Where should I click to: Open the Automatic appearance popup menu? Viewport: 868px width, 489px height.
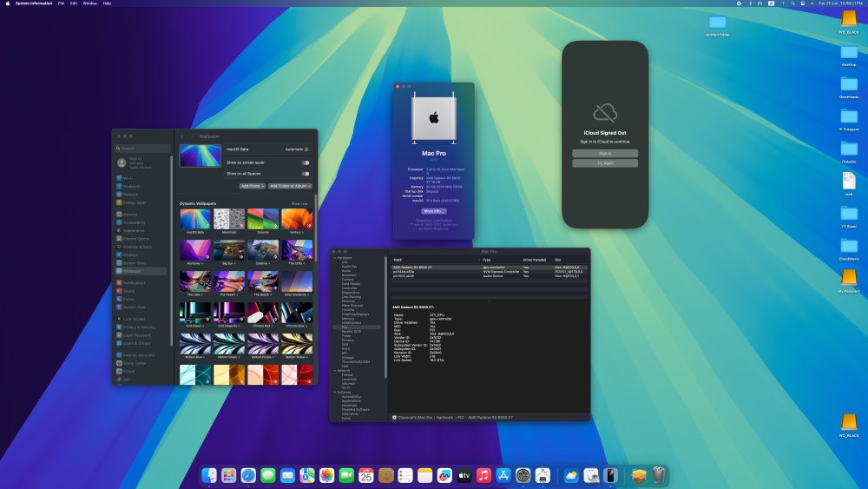click(x=297, y=149)
